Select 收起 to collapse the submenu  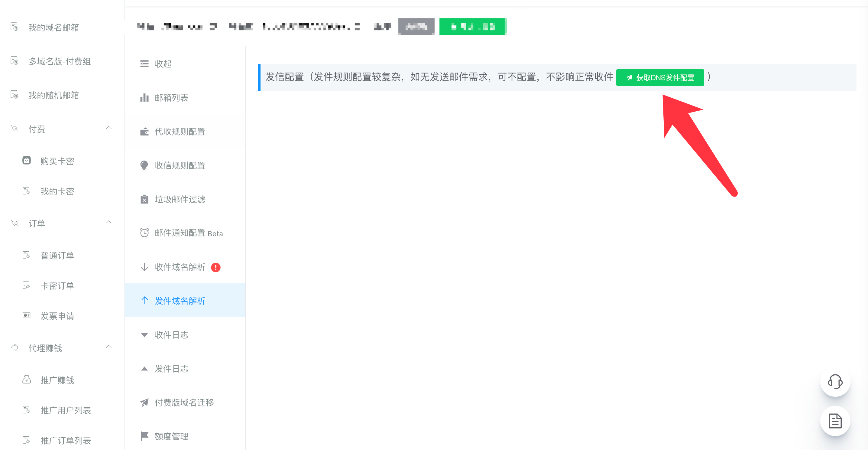point(185,64)
